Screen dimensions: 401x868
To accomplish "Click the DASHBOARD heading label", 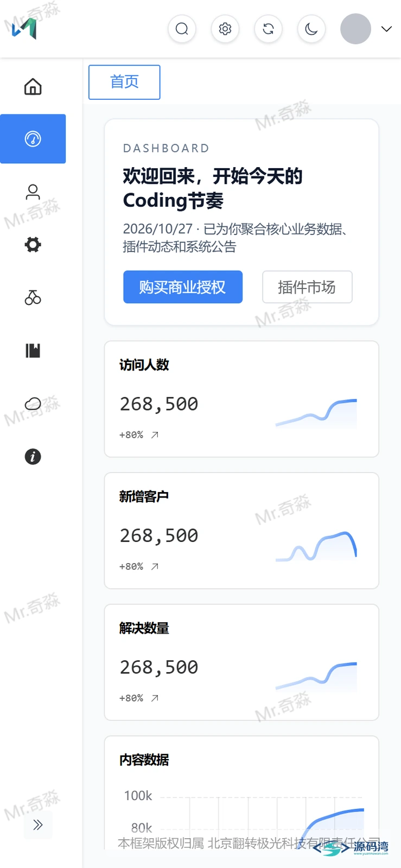I will point(166,148).
